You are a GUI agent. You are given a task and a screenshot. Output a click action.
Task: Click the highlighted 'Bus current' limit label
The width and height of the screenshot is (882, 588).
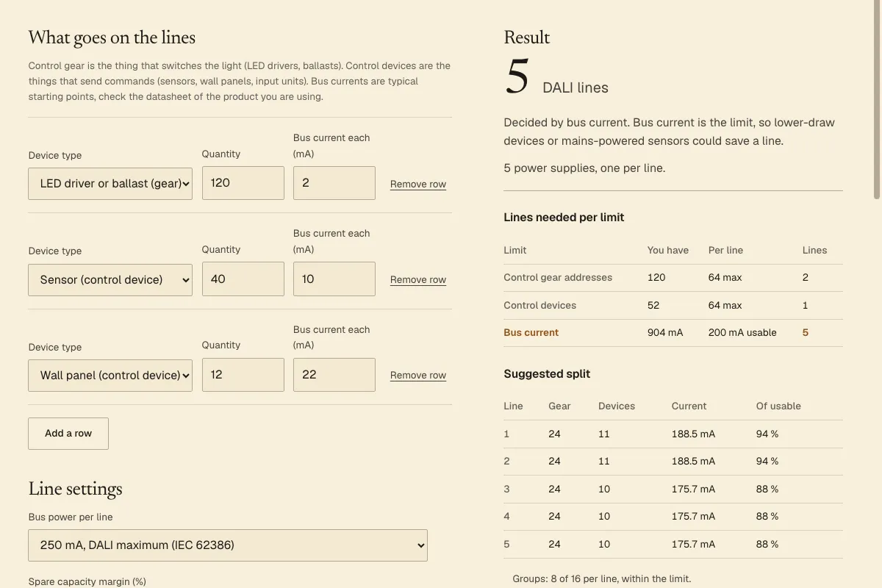[x=531, y=333]
